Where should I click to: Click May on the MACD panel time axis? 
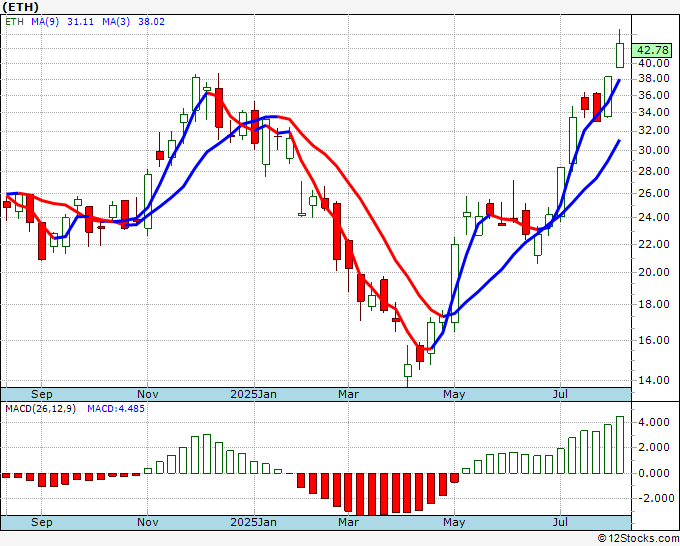coord(454,522)
